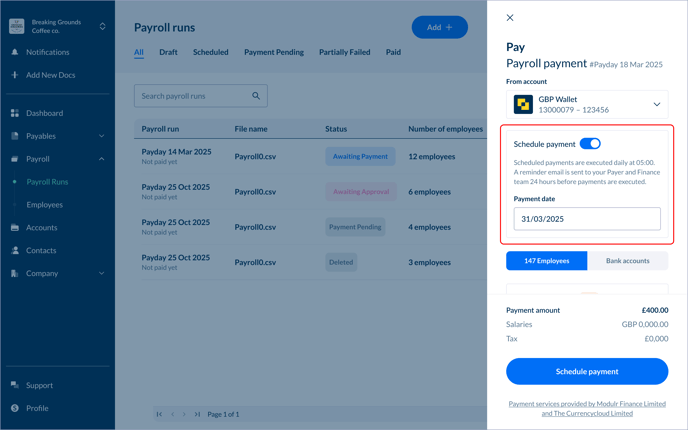The image size is (688, 430).
Task: Select the Bank accounts tab
Action: pyautogui.click(x=627, y=261)
